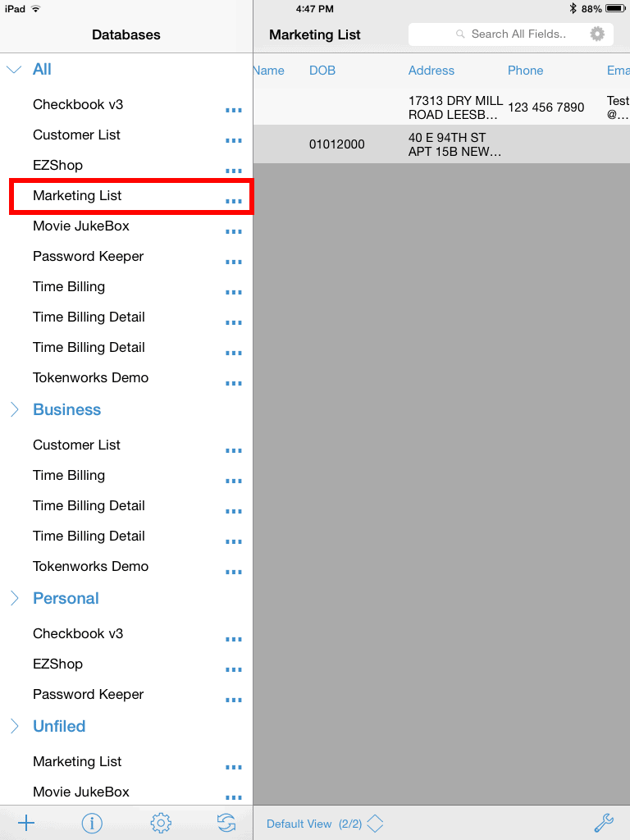The width and height of the screenshot is (630, 840).
Task: Open Password Keeper database under All
Action: (88, 256)
